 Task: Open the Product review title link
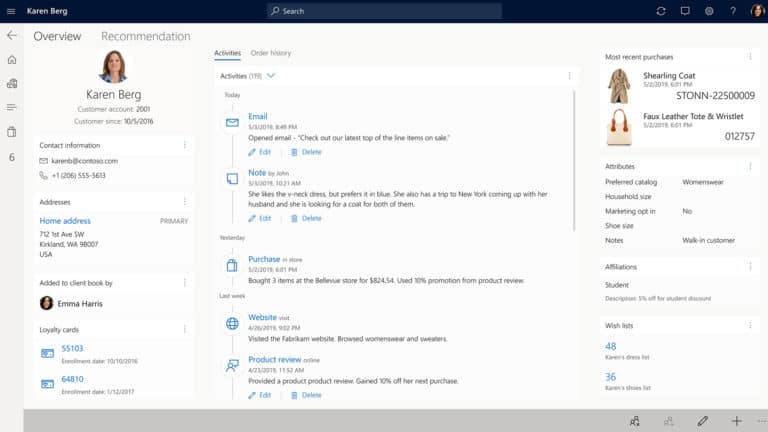pyautogui.click(x=274, y=360)
